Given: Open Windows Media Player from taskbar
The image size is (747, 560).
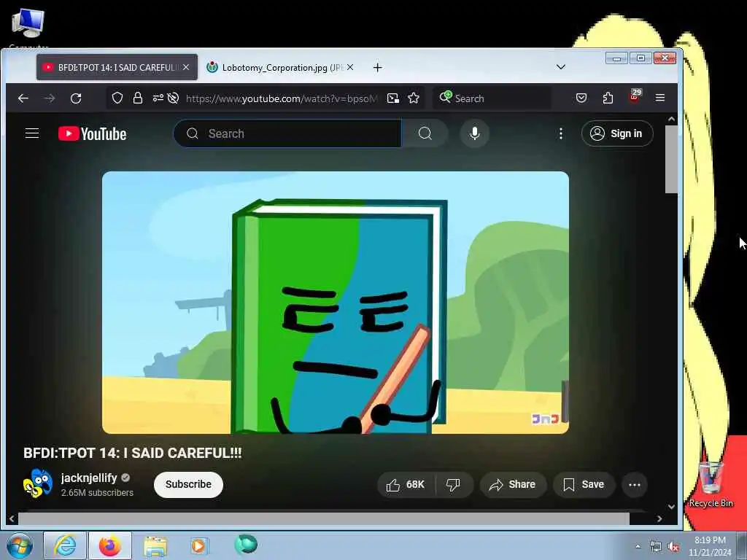Looking at the screenshot, I should click(199, 545).
